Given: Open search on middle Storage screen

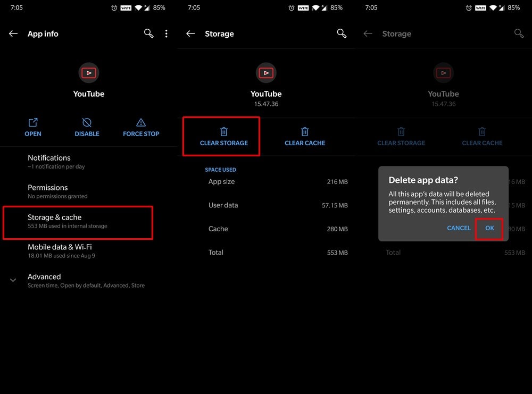Looking at the screenshot, I should [x=342, y=33].
